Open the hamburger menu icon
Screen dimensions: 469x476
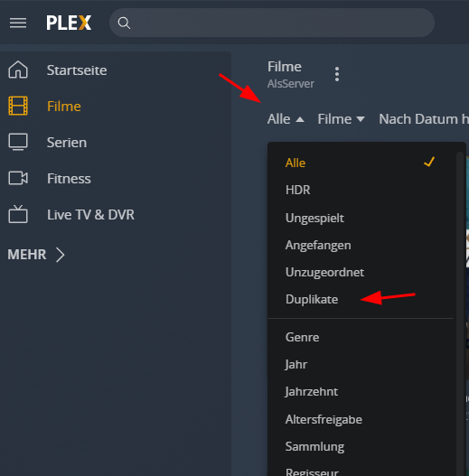pos(18,23)
